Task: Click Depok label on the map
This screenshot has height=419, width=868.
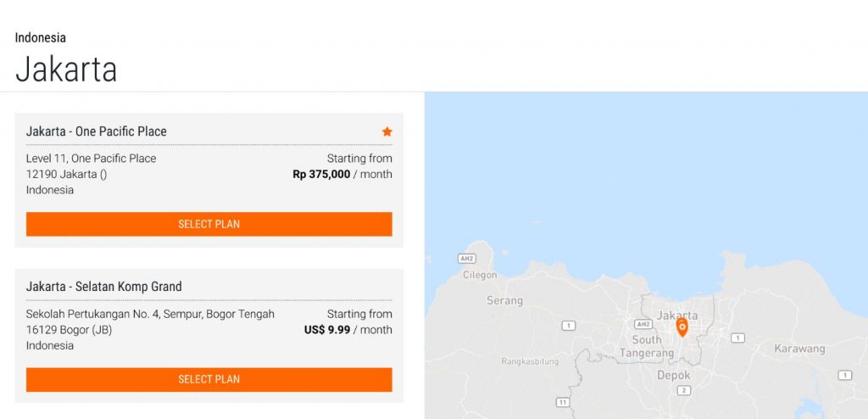Action: (674, 375)
